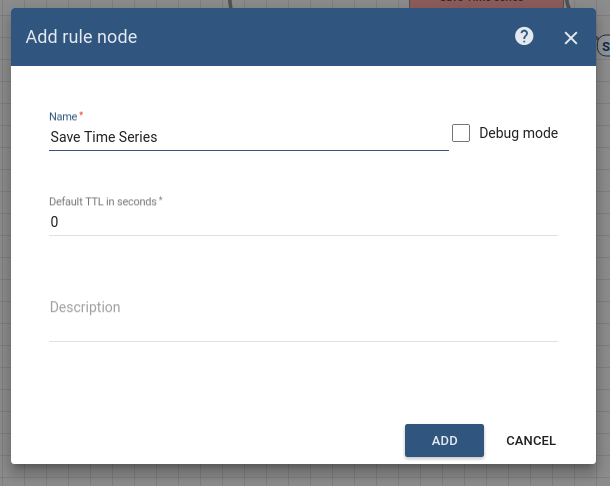Click the "Add rule node" dialog title
The height and width of the screenshot is (486, 610).
(x=81, y=37)
